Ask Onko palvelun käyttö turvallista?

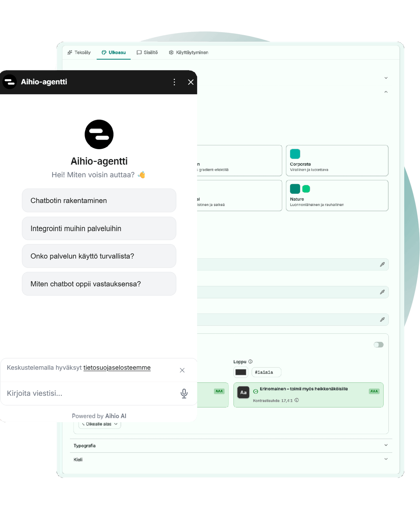click(x=99, y=256)
